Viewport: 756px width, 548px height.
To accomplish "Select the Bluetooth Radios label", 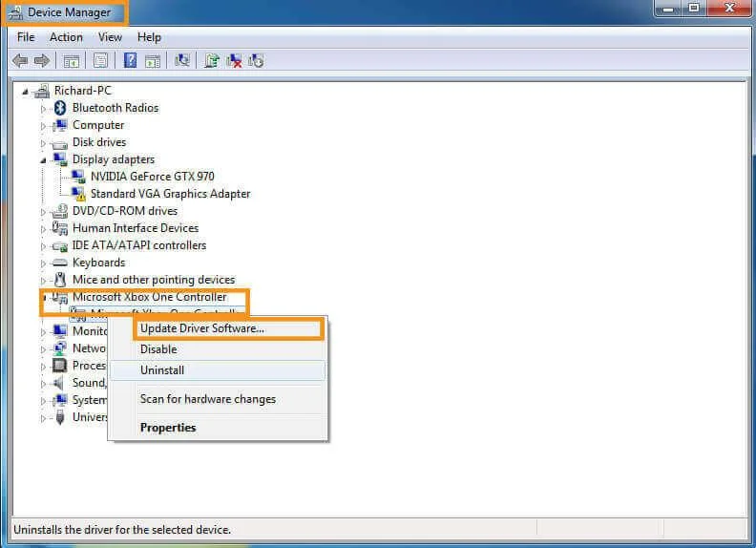I will (115, 108).
